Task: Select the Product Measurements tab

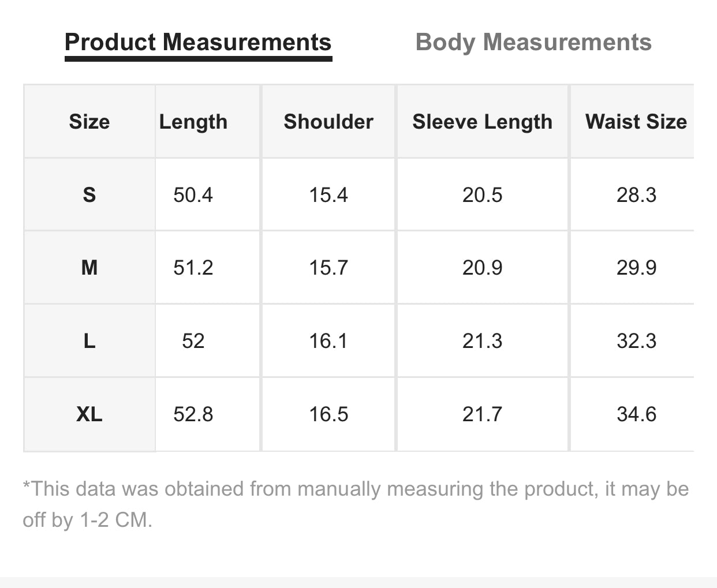Action: click(198, 42)
